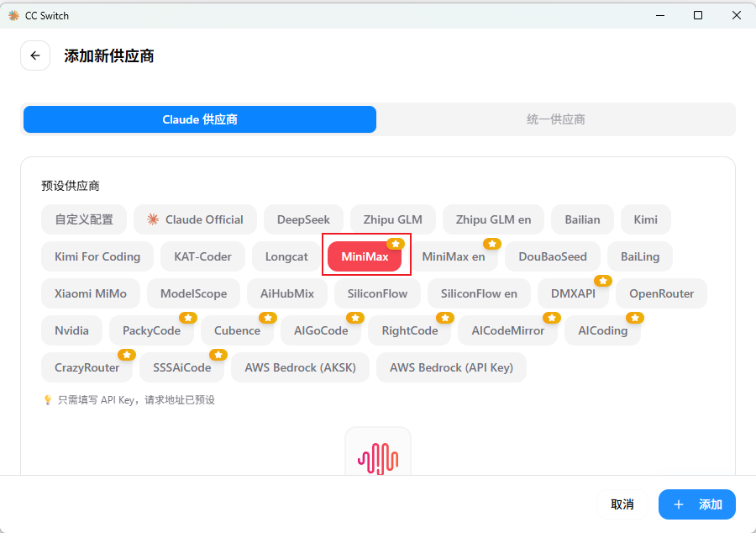Select the AiHubMix preset

[x=287, y=293]
